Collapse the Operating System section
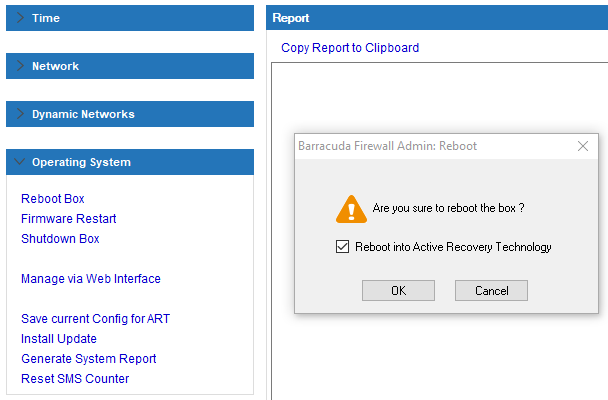 [19, 162]
